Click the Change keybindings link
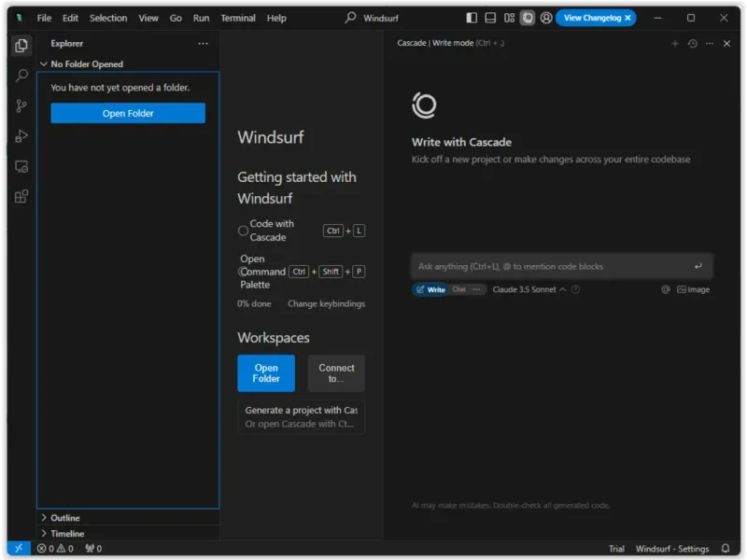This screenshot has width=747, height=560. click(x=326, y=304)
